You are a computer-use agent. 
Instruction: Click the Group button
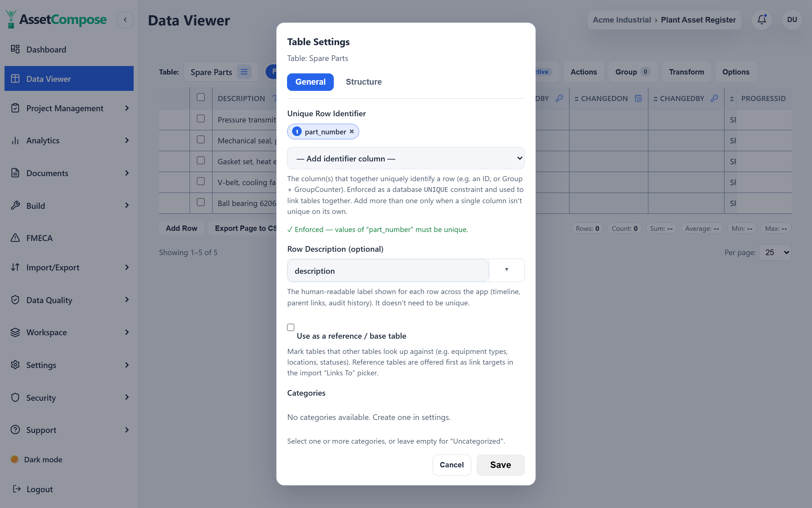pos(632,72)
